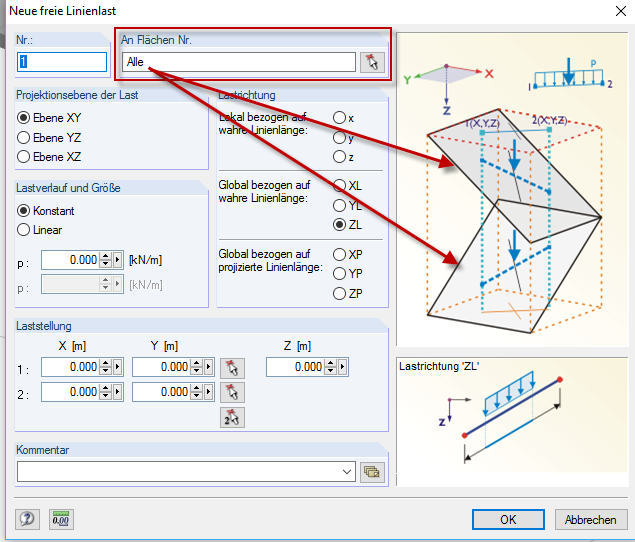Choose Linear load distribution
Viewport: 635px width, 542px height.
click(x=40, y=230)
